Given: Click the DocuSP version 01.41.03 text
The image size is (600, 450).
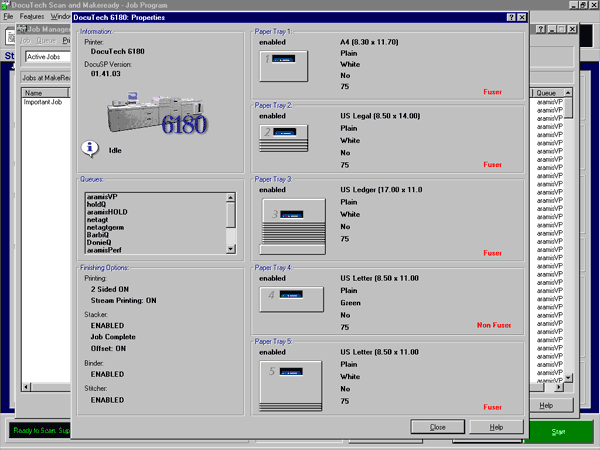Looking at the screenshot, I should 106,73.
